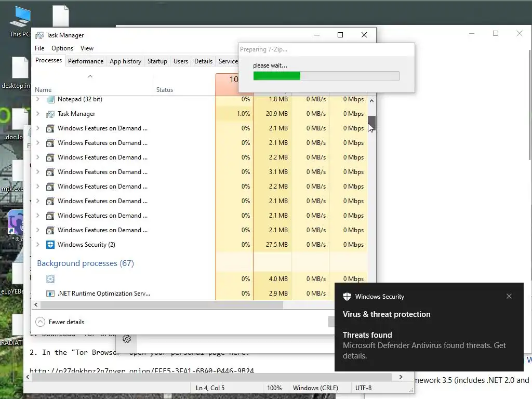Collapse view with Fewer details arrow
The width and height of the screenshot is (532, 399).
click(40, 322)
